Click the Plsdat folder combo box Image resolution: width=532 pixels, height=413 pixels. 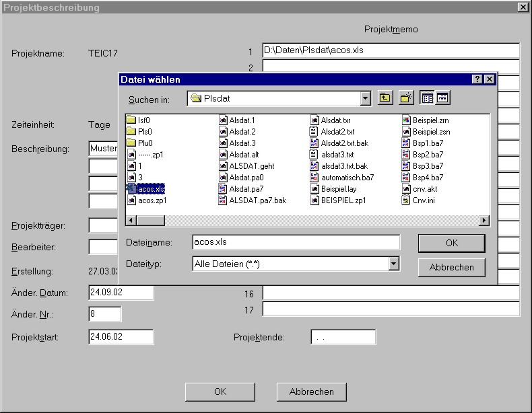click(x=279, y=99)
